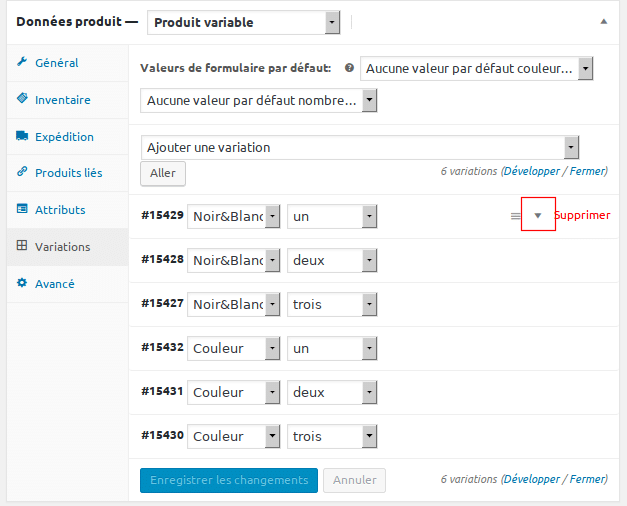Click the truck icon beside Expédition
The image size is (627, 506).
coord(22,136)
